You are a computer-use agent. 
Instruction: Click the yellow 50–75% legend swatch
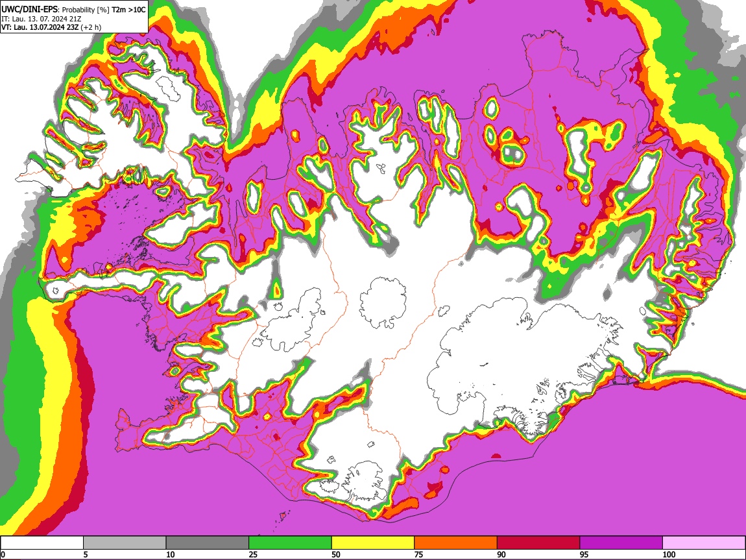373,543
